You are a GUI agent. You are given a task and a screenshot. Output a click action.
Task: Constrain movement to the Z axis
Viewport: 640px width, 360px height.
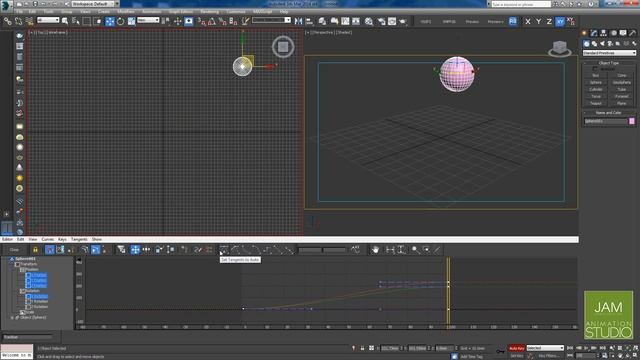(549, 21)
